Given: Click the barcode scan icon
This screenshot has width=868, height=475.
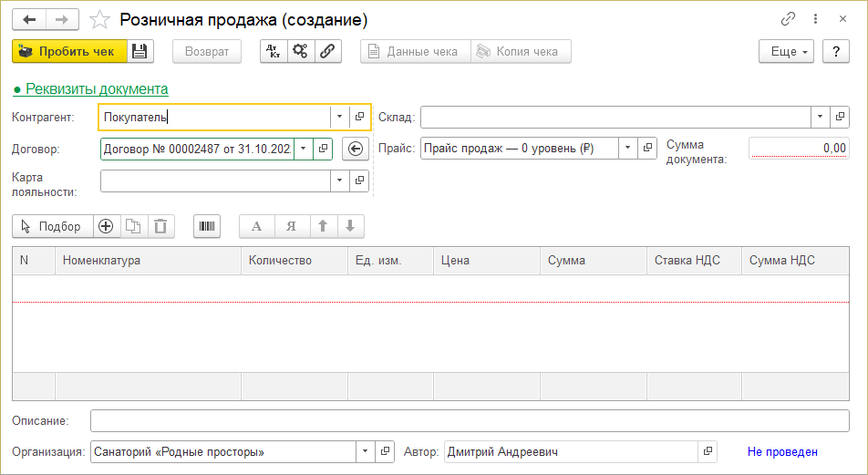Looking at the screenshot, I should (x=207, y=227).
